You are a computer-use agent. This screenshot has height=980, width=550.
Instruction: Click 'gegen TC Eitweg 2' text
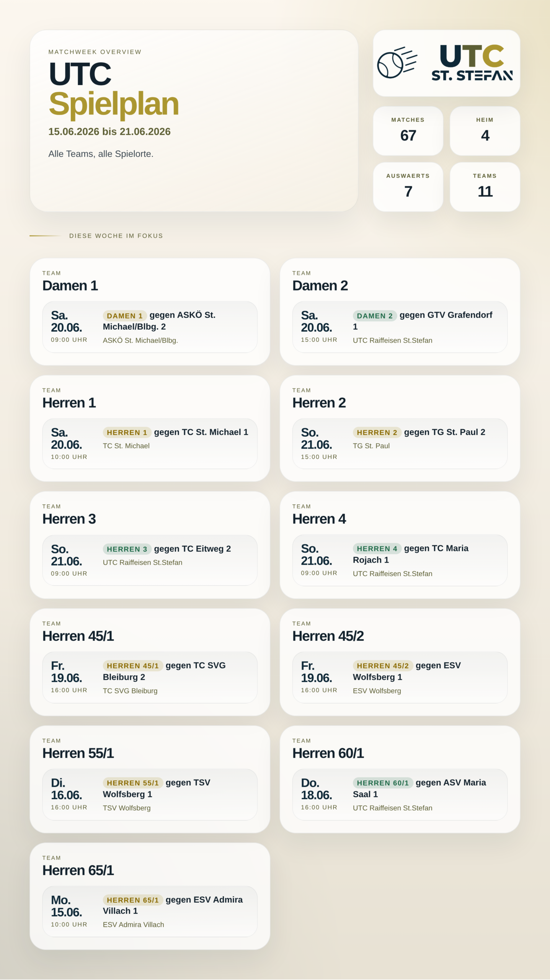coord(193,549)
